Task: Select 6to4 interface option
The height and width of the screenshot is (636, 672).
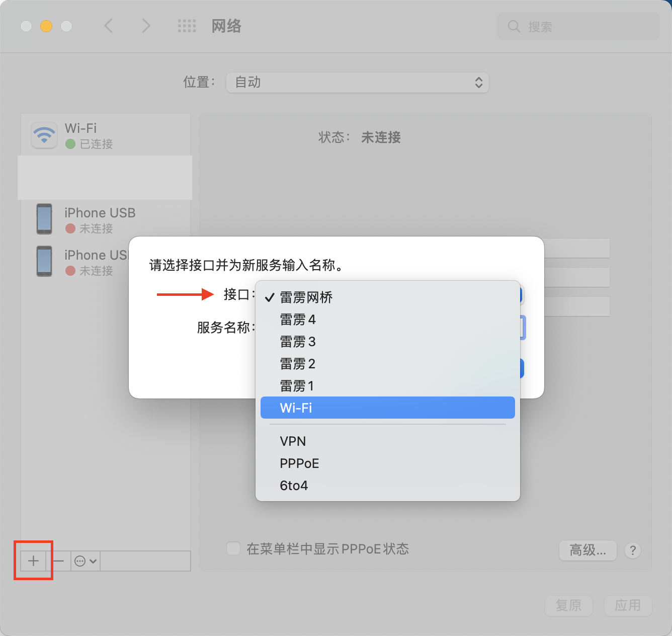Action: [294, 486]
